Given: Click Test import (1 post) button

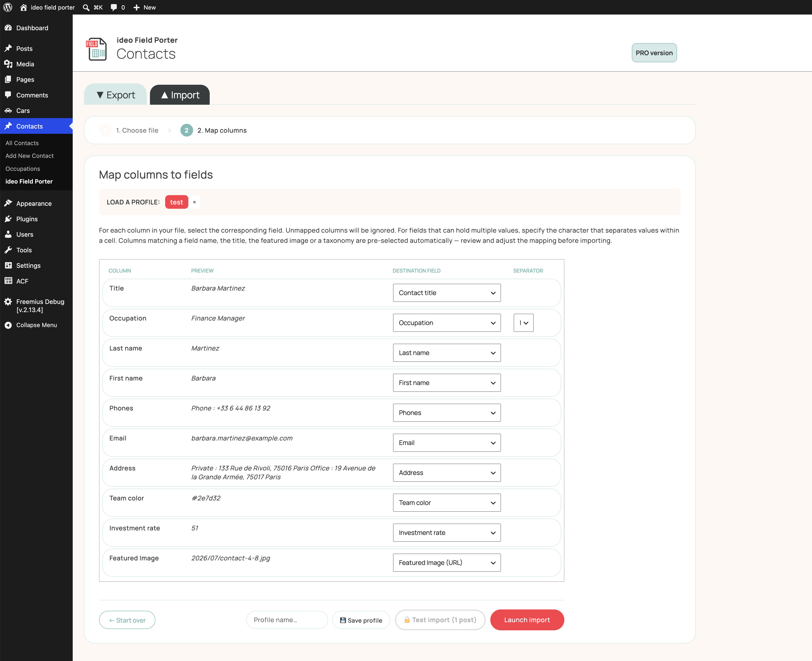Looking at the screenshot, I should click(x=440, y=620).
